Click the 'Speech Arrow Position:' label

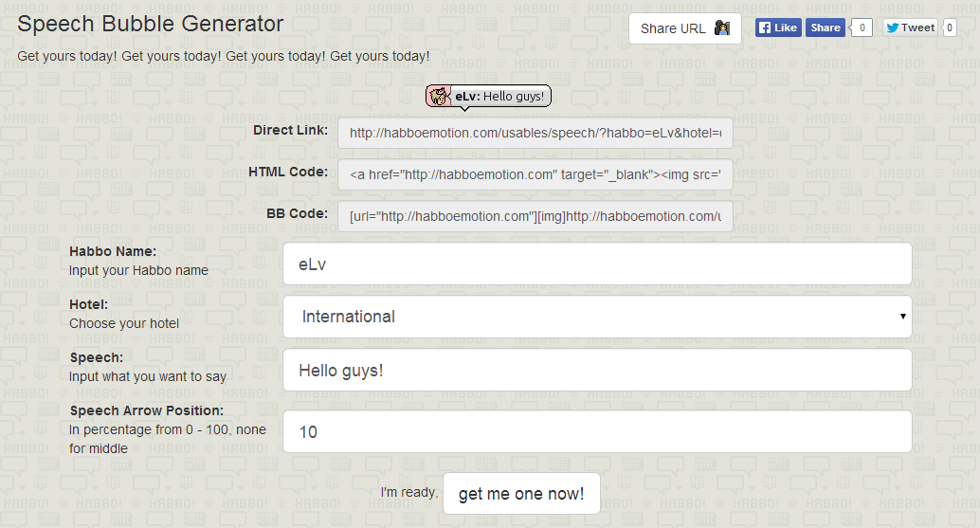point(146,410)
